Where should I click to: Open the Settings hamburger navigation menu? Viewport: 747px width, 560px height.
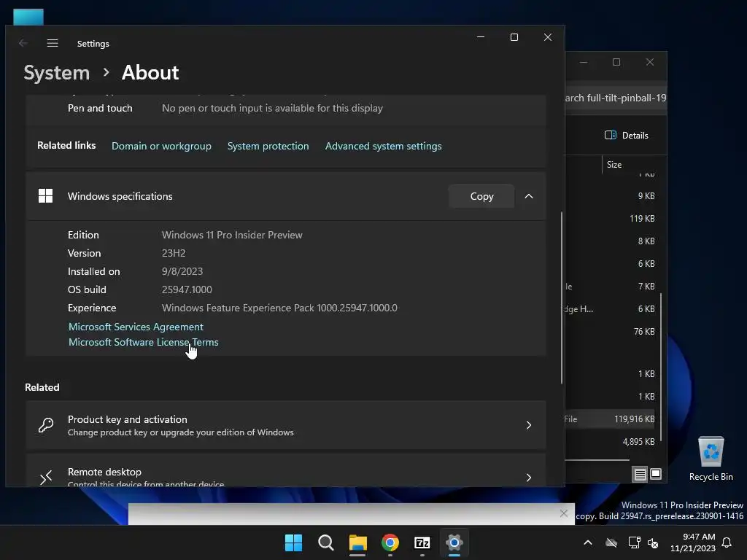53,43
